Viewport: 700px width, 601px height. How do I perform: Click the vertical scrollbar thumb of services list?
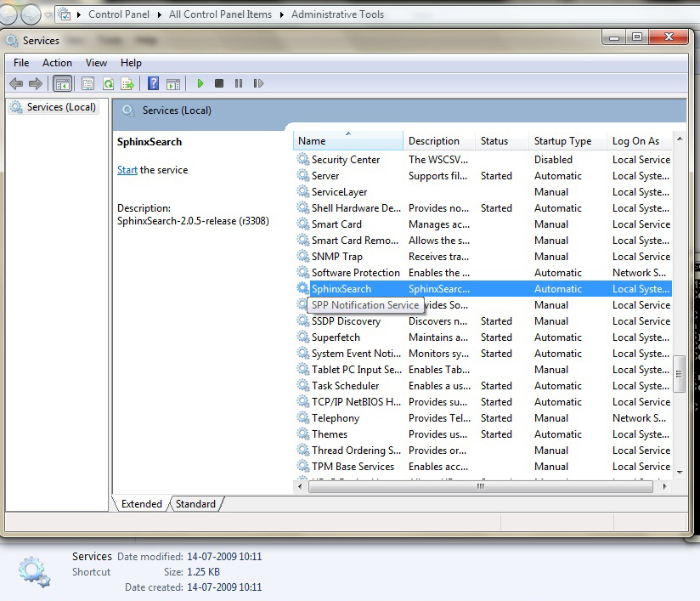(679, 373)
